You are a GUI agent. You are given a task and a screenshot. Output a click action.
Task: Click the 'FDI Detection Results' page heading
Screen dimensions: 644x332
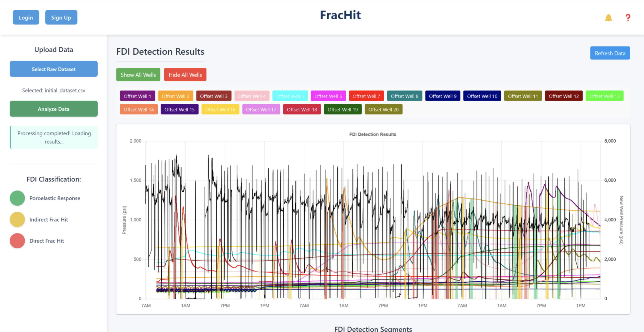(160, 51)
